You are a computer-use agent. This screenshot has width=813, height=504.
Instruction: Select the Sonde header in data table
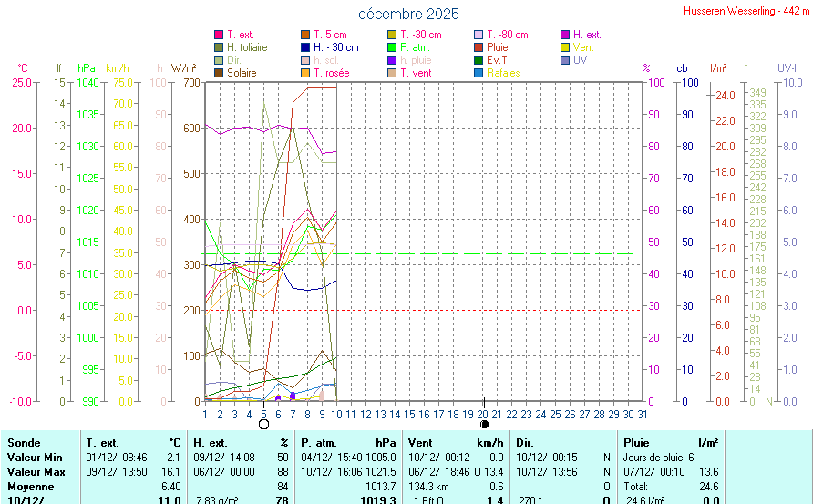point(24,442)
